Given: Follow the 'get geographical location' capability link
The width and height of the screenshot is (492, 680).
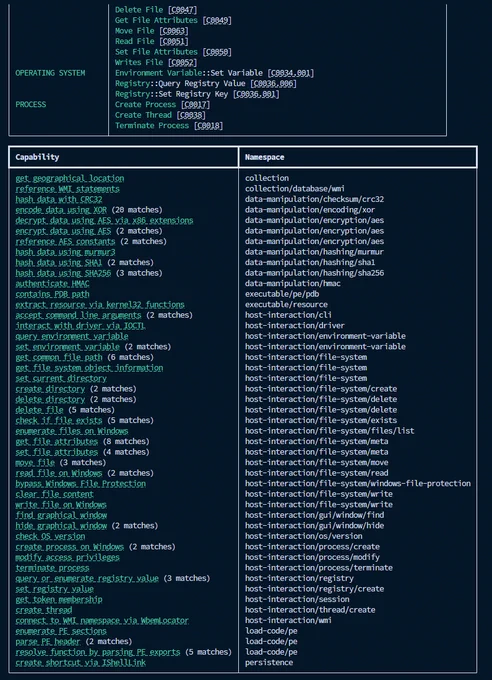Looking at the screenshot, I should click(70, 178).
